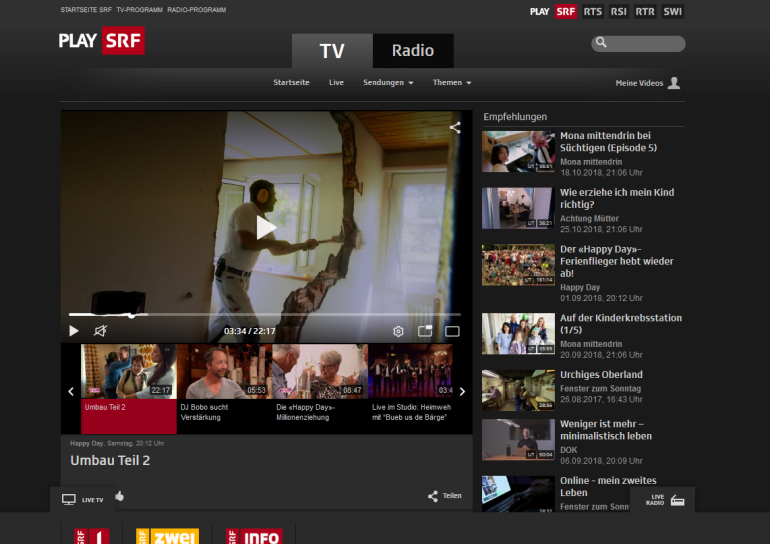Click Fenster zum Sonntag under Urchiges Oberland
The height and width of the screenshot is (544, 770).
(x=601, y=388)
